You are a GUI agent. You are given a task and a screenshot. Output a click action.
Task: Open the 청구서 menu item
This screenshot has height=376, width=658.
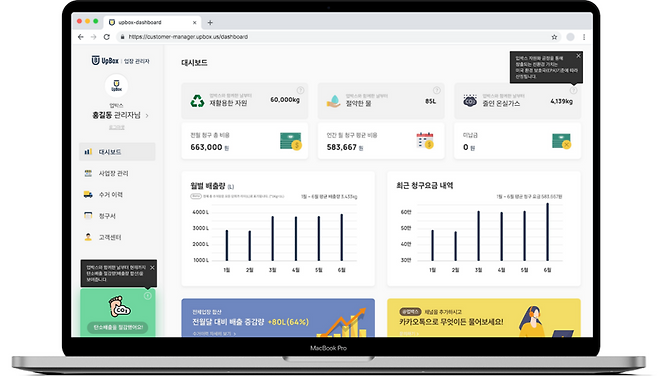click(117, 216)
